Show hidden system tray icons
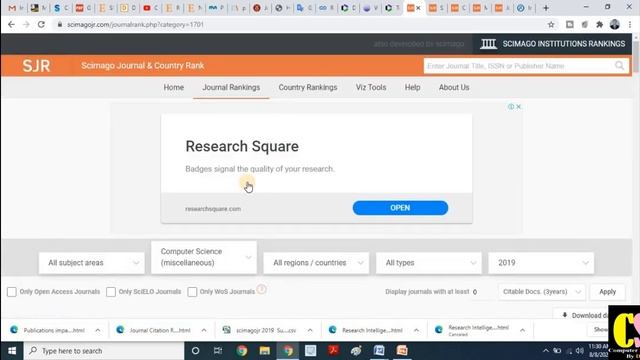The image size is (640, 360). coord(546,351)
